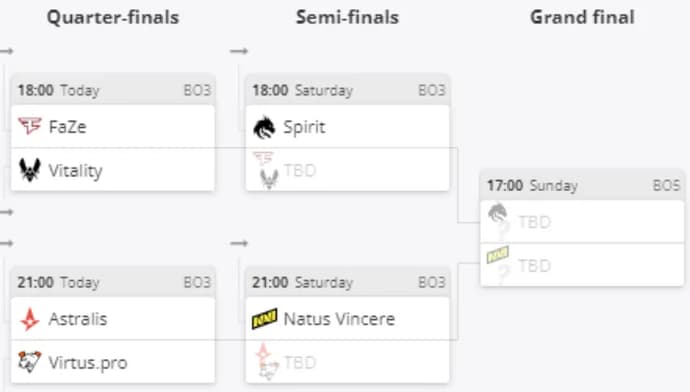
Task: Click the Virtus.pro bear logo
Action: point(29,362)
